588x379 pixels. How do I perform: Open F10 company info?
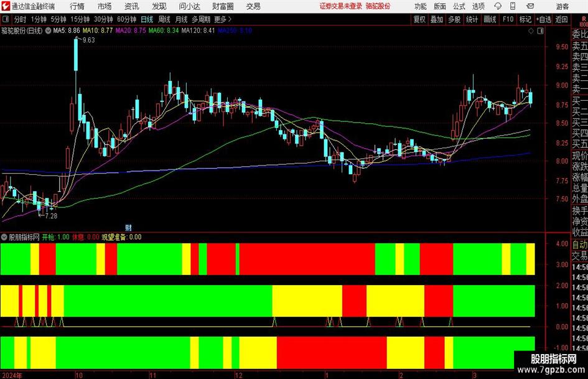tap(508, 19)
